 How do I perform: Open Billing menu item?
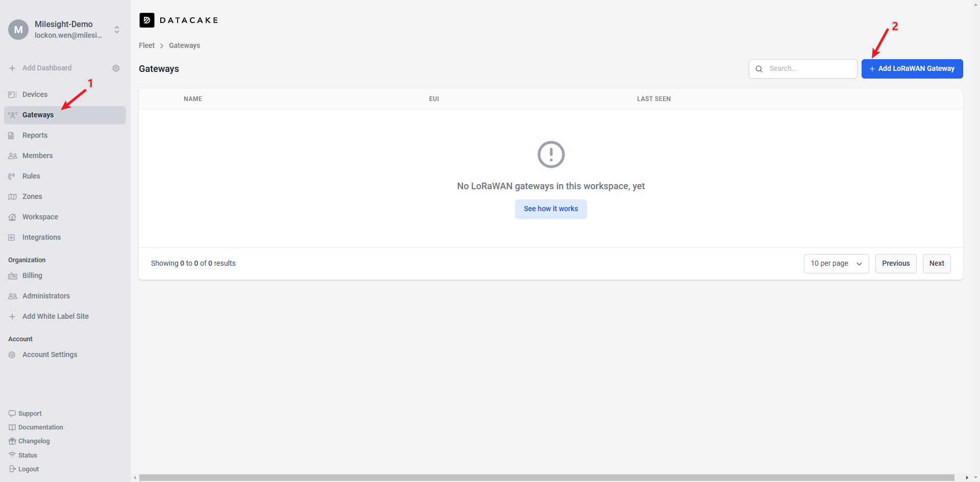pyautogui.click(x=65, y=276)
